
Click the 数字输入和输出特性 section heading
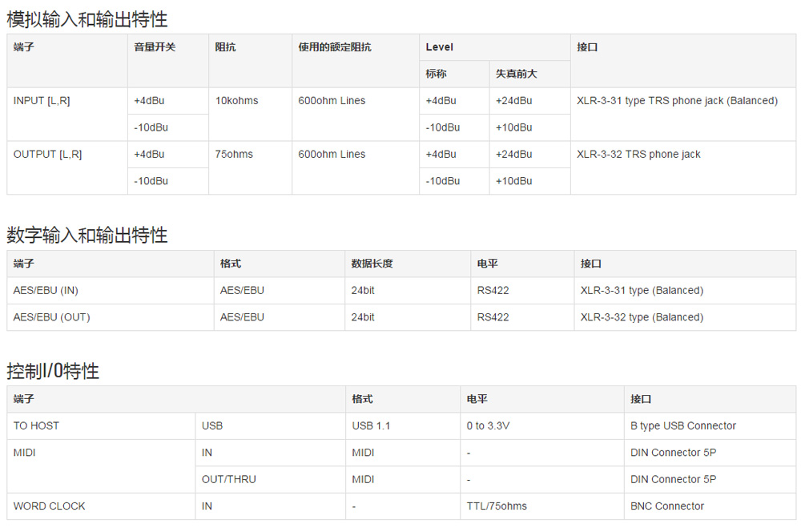point(87,236)
